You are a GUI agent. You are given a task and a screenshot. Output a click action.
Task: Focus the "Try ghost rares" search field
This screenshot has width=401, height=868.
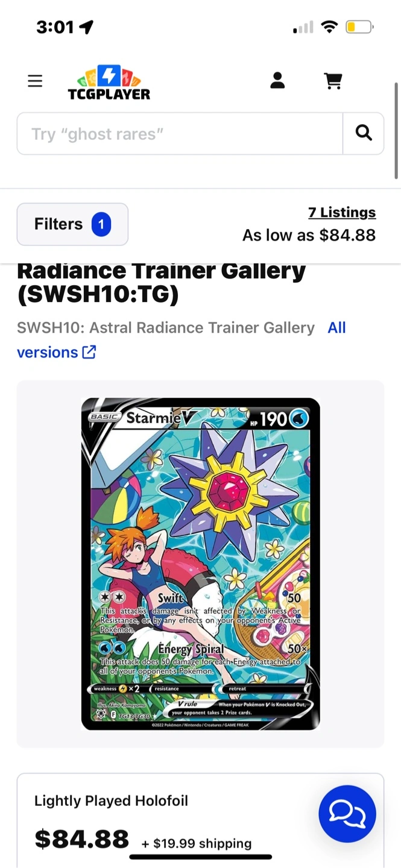point(180,133)
